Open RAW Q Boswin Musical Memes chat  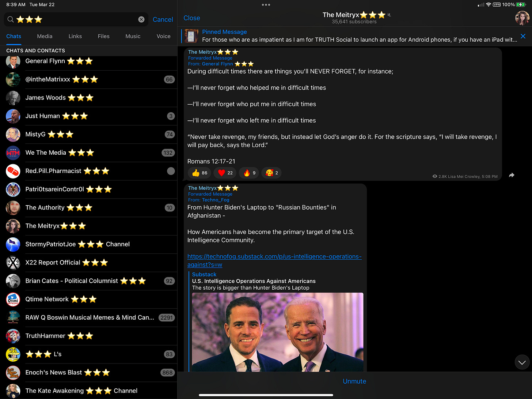(x=88, y=317)
